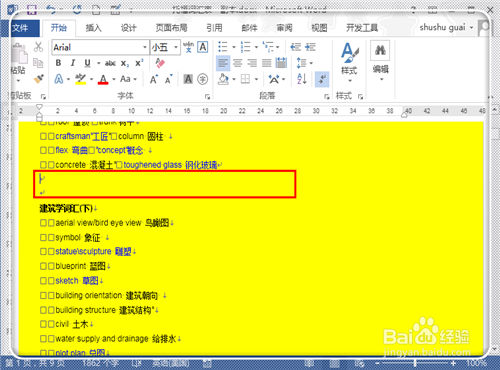Expand the shading color dropdown arrow
Viewport: 500px width, 370px height.
234,79
